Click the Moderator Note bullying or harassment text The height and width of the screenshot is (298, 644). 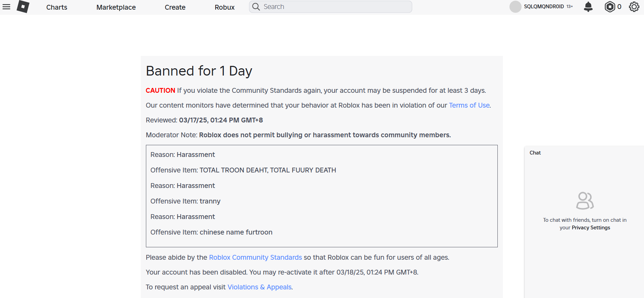(x=325, y=135)
